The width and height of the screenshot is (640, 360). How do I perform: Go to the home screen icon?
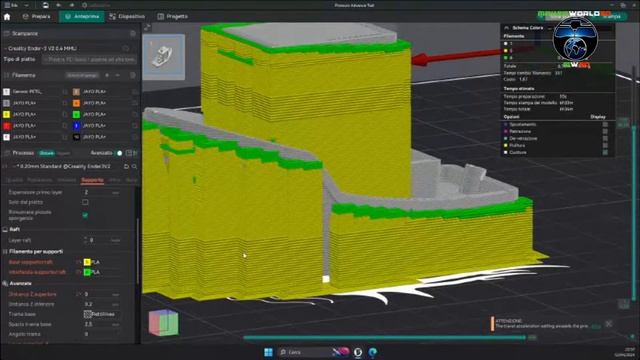tap(7, 17)
